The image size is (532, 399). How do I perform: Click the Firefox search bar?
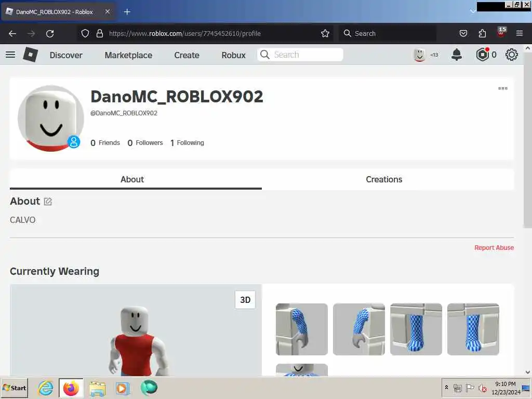tap(388, 33)
